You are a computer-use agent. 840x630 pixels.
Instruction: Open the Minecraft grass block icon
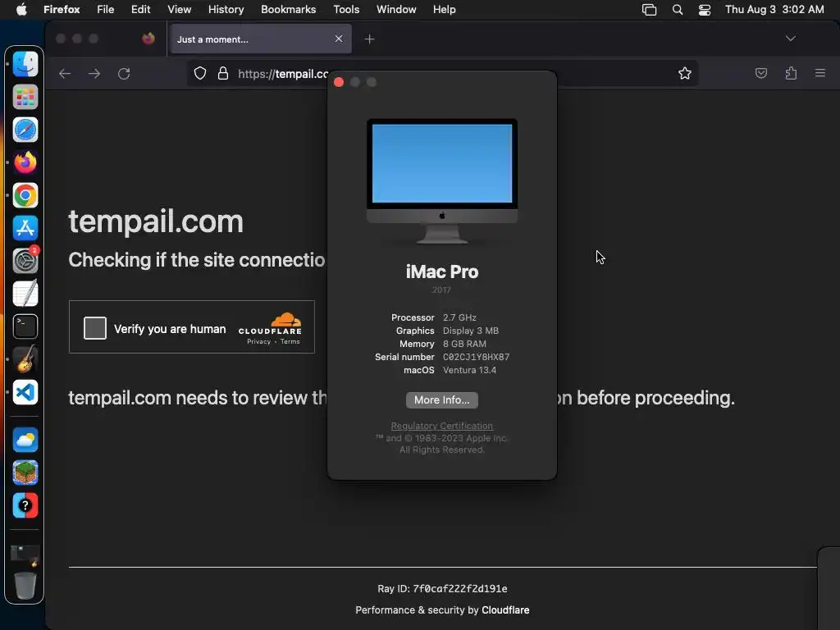pos(25,472)
